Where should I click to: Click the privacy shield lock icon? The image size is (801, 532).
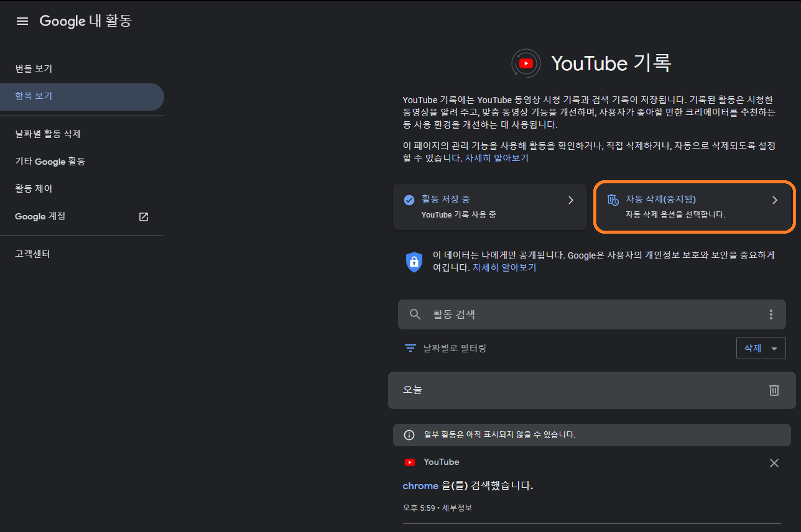pyautogui.click(x=414, y=262)
